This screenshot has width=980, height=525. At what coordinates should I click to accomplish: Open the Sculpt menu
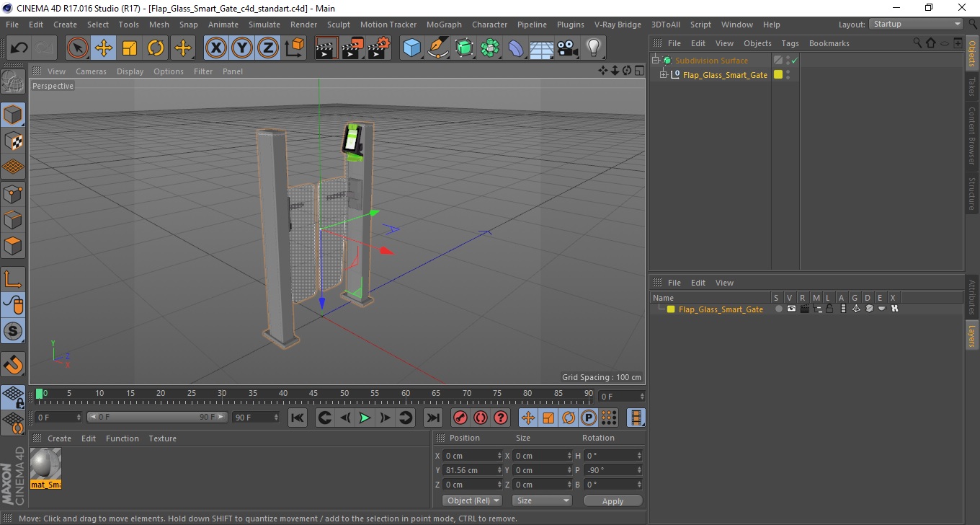[339, 25]
